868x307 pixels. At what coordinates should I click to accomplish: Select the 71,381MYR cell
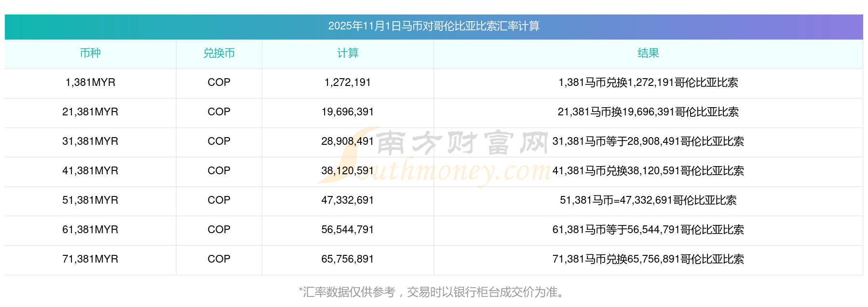tap(90, 259)
